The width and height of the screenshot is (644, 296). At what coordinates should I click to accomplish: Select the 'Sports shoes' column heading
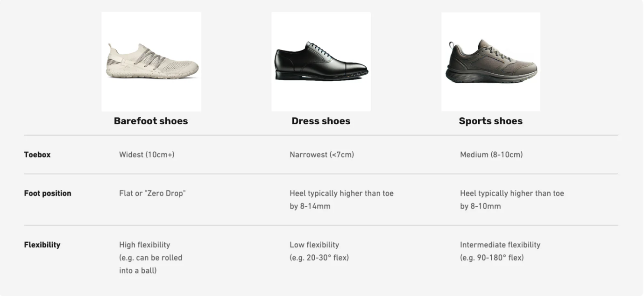[490, 121]
